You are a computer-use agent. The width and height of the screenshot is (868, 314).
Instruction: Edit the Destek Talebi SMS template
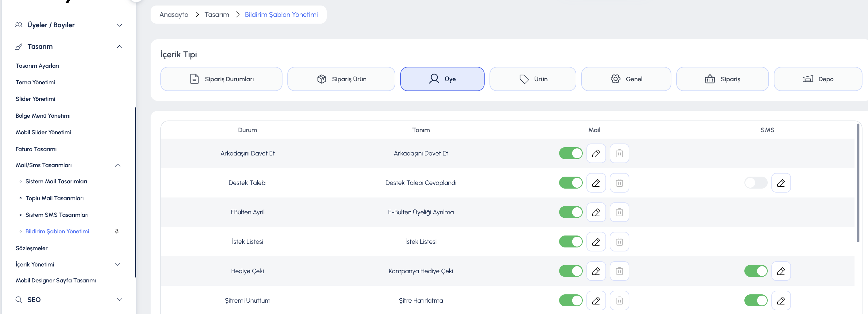(x=781, y=183)
